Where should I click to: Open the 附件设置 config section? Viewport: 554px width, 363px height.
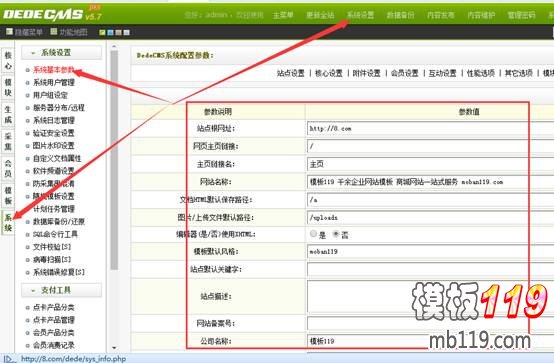pos(367,73)
